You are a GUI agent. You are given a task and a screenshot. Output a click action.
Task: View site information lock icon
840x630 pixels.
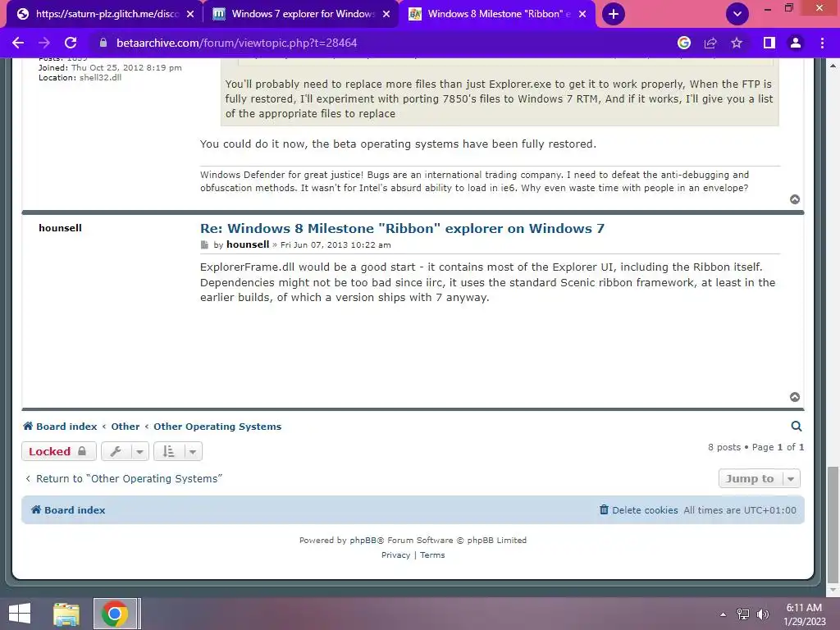(x=103, y=43)
